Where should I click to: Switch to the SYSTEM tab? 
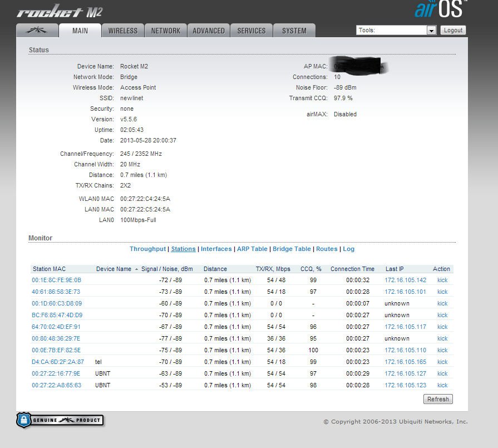coord(294,31)
